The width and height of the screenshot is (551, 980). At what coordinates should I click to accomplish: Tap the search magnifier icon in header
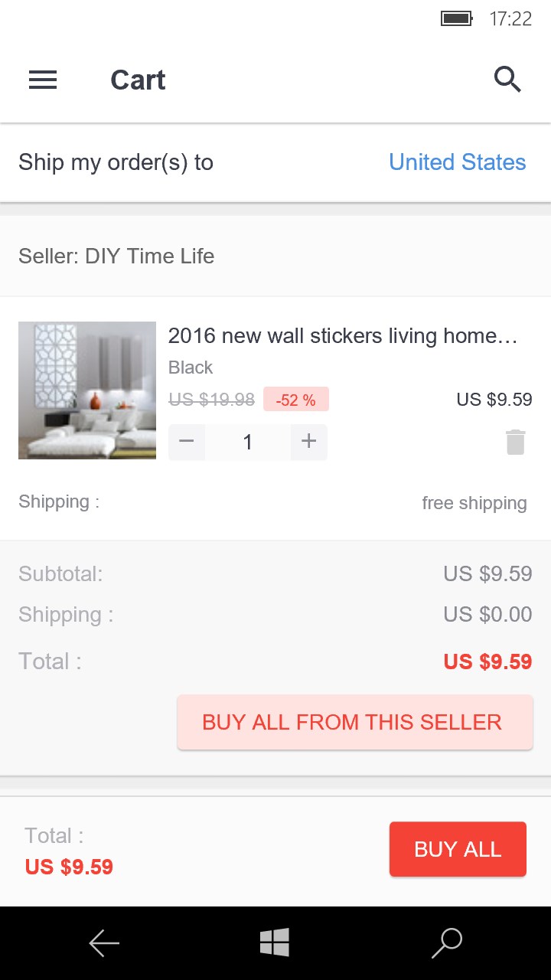point(507,79)
